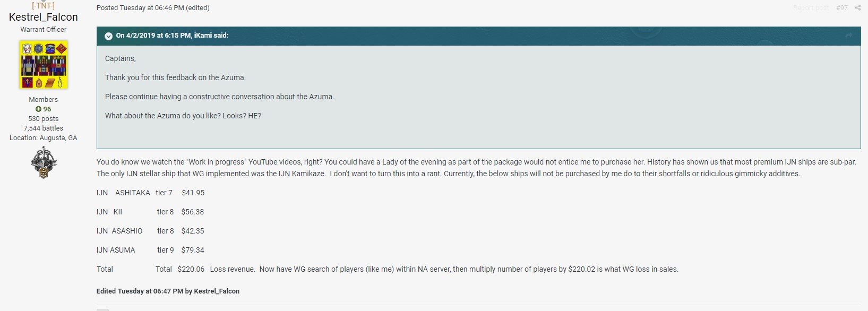The height and width of the screenshot is (311, 868).
Task: Click iKami's name in the quote header
Action: 203,36
